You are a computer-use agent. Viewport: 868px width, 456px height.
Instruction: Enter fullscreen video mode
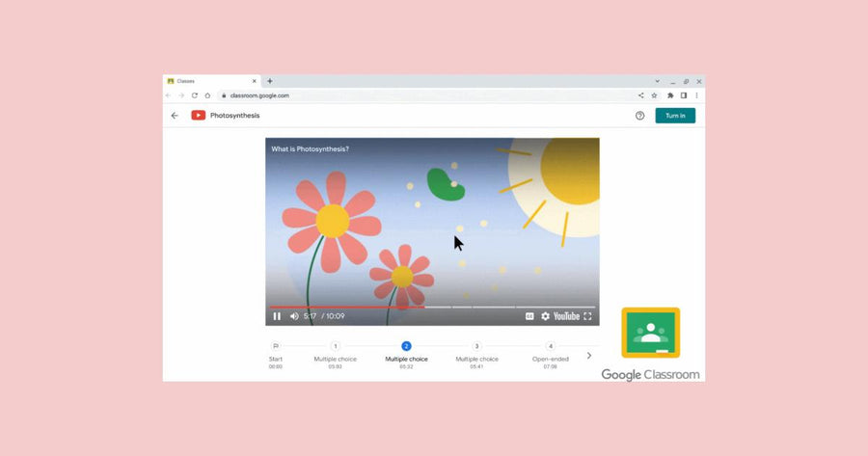pos(587,316)
